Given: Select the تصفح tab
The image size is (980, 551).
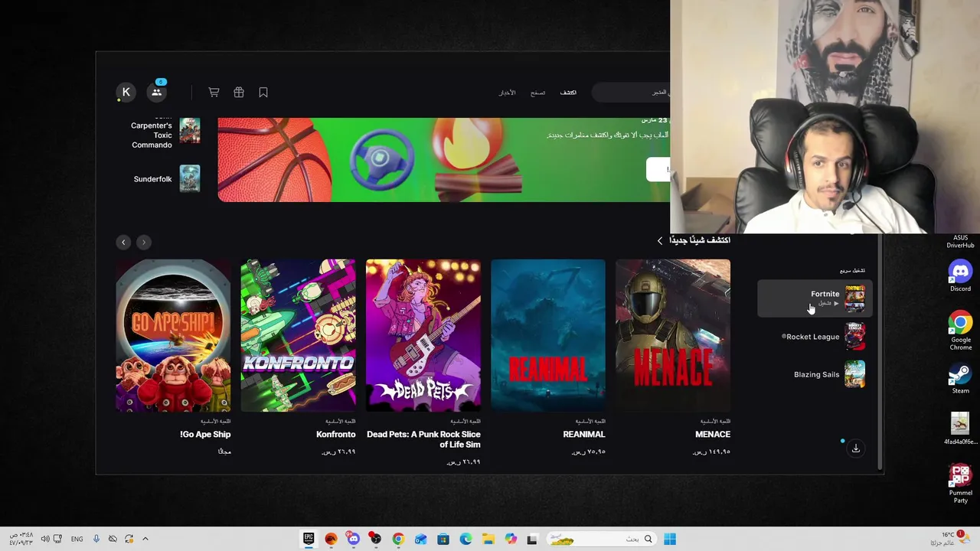Looking at the screenshot, I should [x=538, y=93].
